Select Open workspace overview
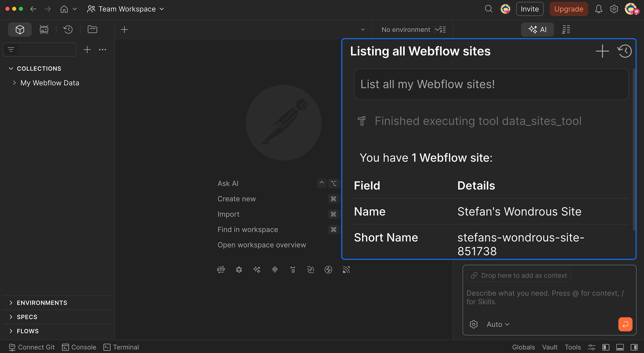This screenshot has width=644, height=353. (x=262, y=245)
